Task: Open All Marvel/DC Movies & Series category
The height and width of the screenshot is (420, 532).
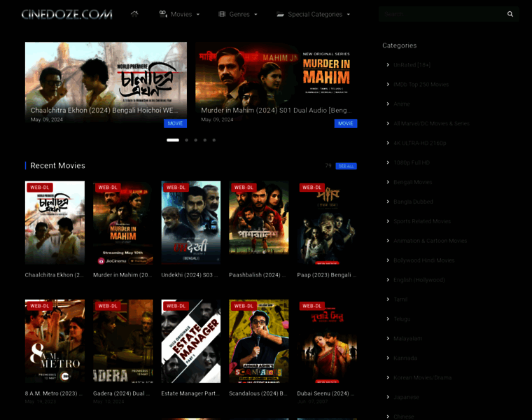Action: pyautogui.click(x=432, y=123)
